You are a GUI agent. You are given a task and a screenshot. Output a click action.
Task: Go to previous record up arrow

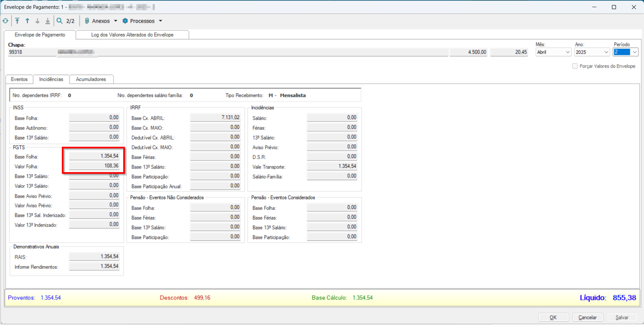(27, 21)
